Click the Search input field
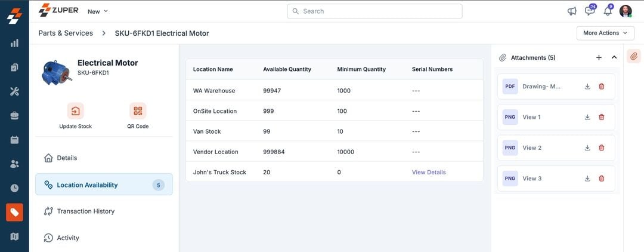This screenshot has height=252, width=644. point(374,11)
